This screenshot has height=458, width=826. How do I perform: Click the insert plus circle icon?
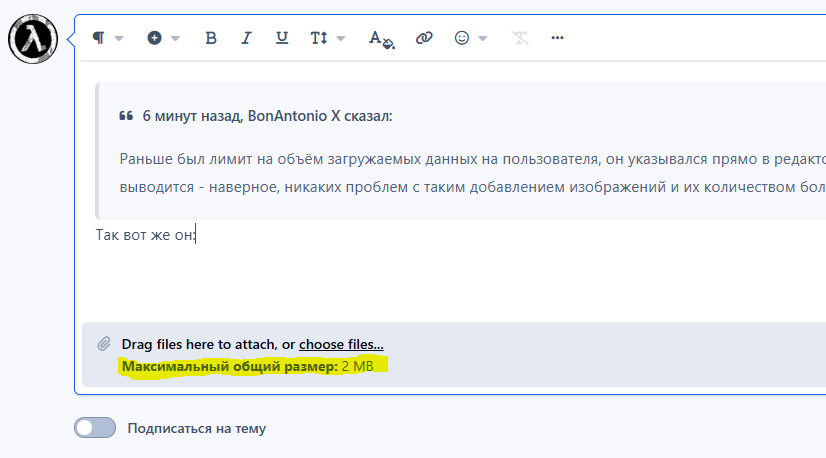click(155, 38)
